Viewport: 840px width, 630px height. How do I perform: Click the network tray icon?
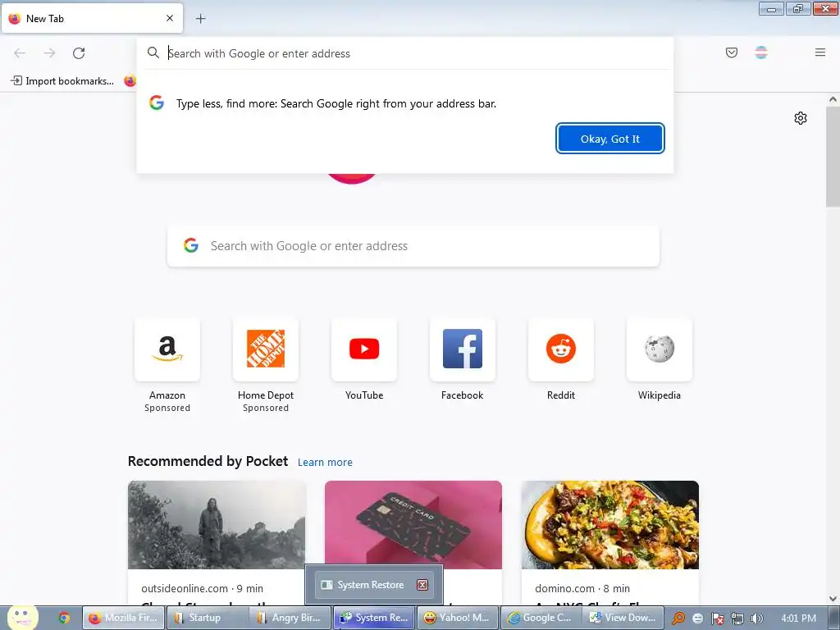(x=737, y=619)
